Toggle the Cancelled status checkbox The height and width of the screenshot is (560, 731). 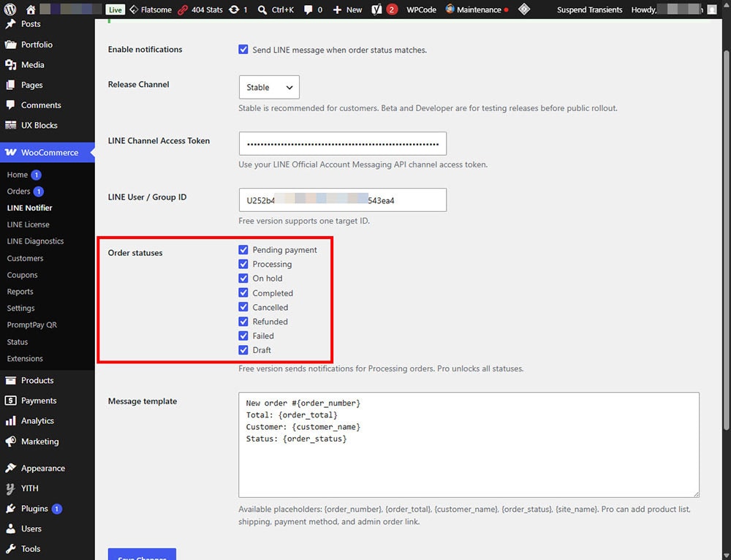click(243, 307)
